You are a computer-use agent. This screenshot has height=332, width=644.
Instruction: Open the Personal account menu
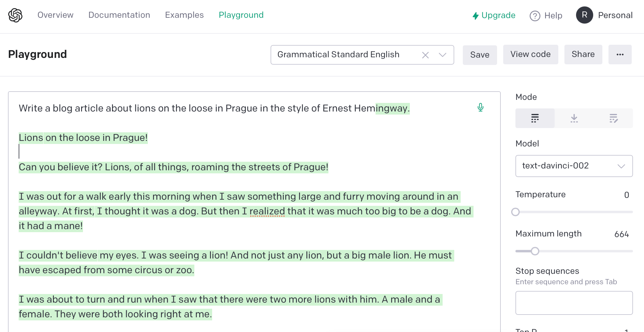615,15
